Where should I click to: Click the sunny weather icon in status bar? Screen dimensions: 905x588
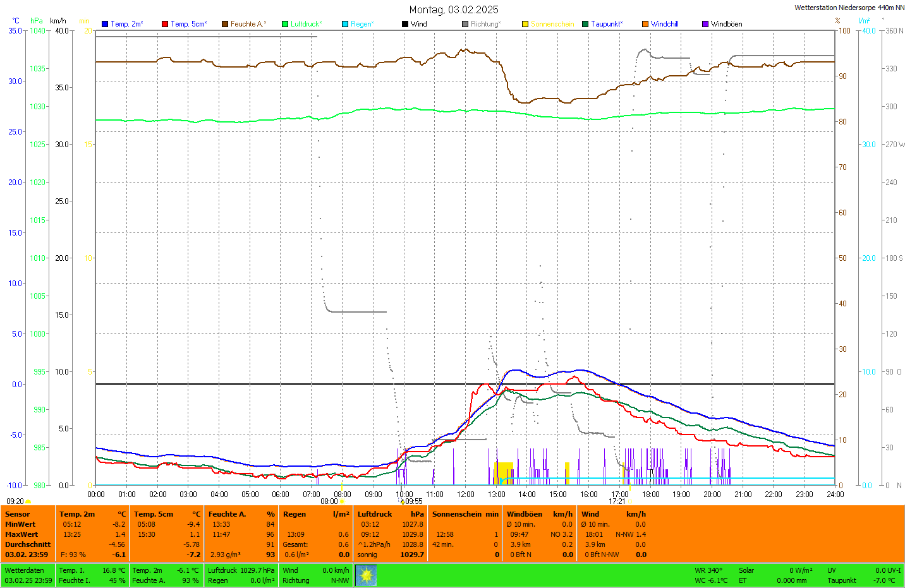click(366, 575)
